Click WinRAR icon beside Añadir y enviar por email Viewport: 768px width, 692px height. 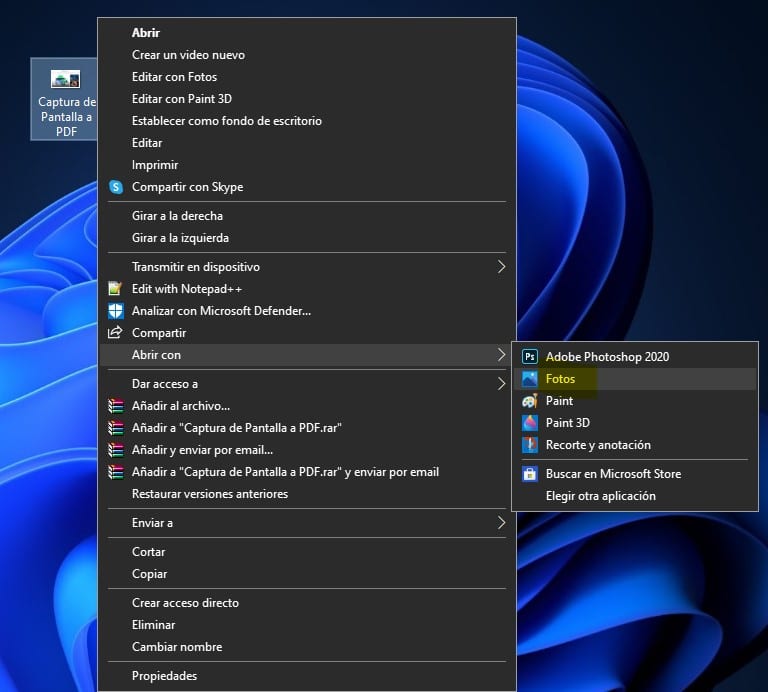point(116,450)
